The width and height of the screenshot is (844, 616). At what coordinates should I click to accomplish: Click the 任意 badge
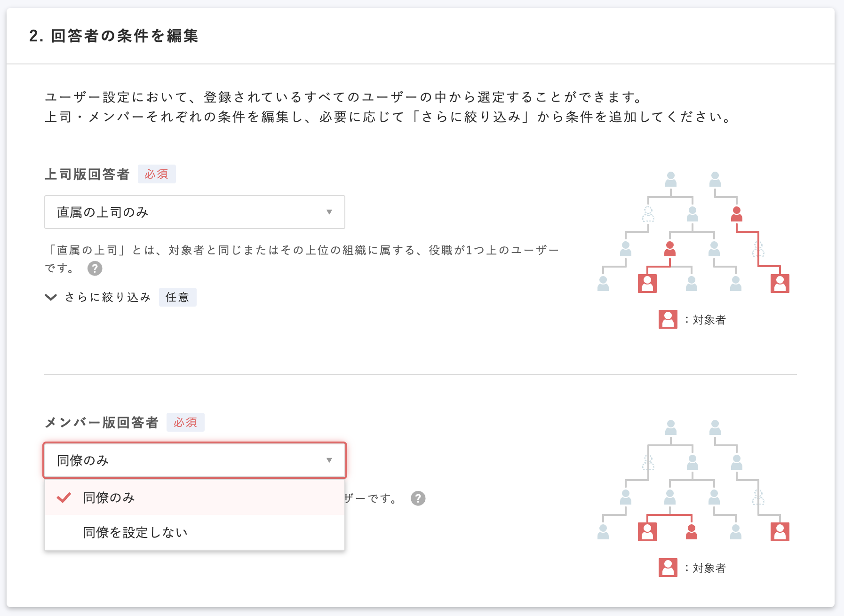[177, 297]
